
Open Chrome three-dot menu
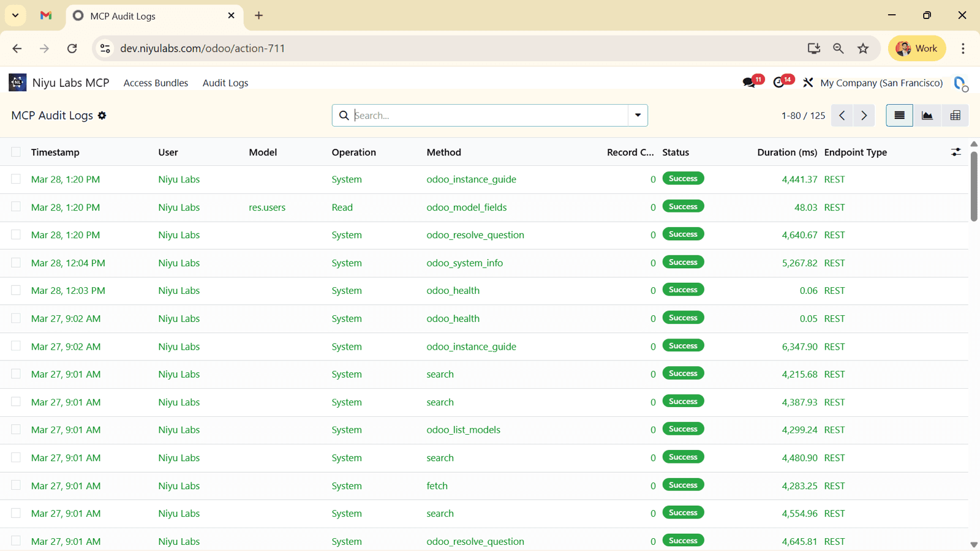pos(963,48)
